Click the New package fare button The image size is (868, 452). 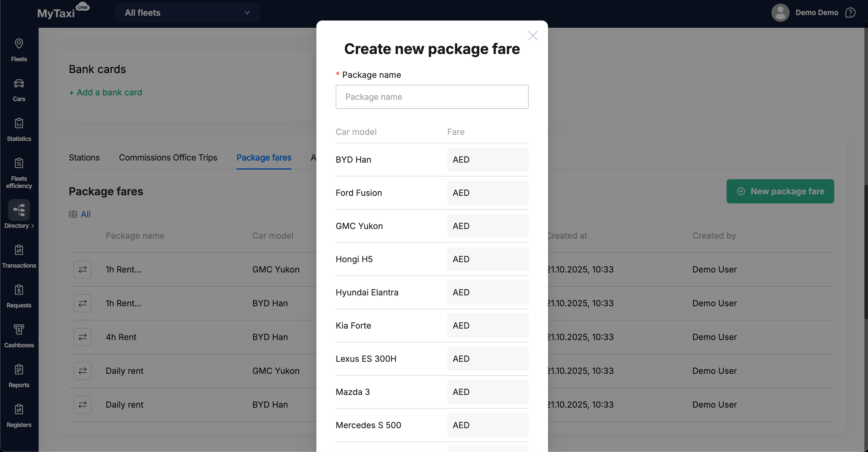point(780,191)
